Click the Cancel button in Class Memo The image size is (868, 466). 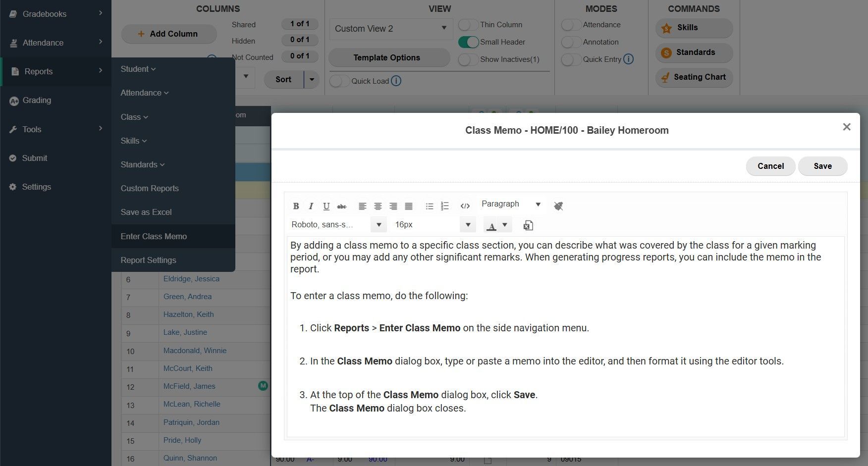coord(770,166)
